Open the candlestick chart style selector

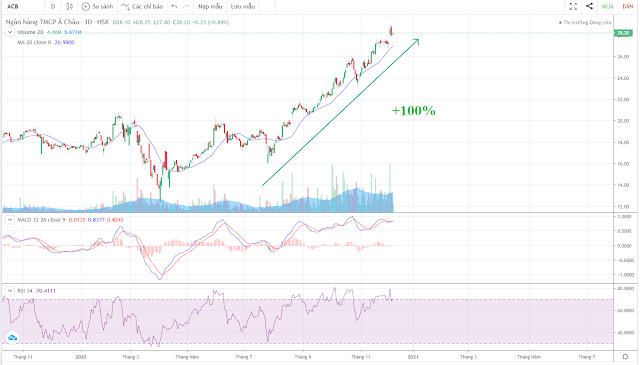69,7
